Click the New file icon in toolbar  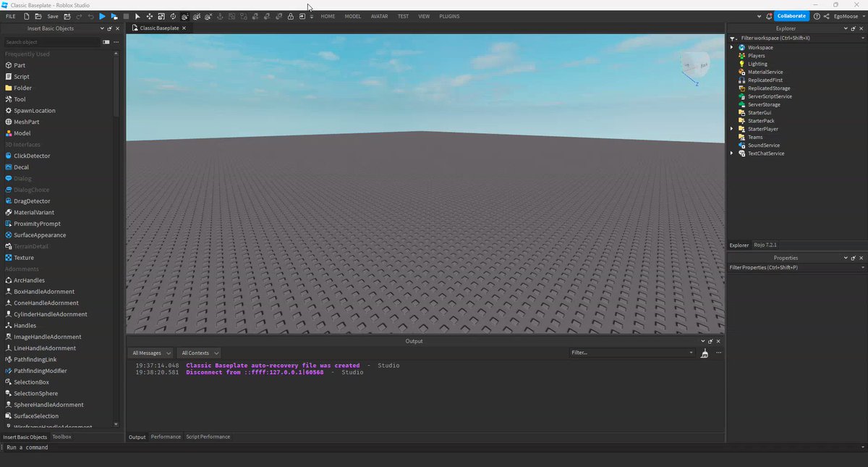(27, 16)
